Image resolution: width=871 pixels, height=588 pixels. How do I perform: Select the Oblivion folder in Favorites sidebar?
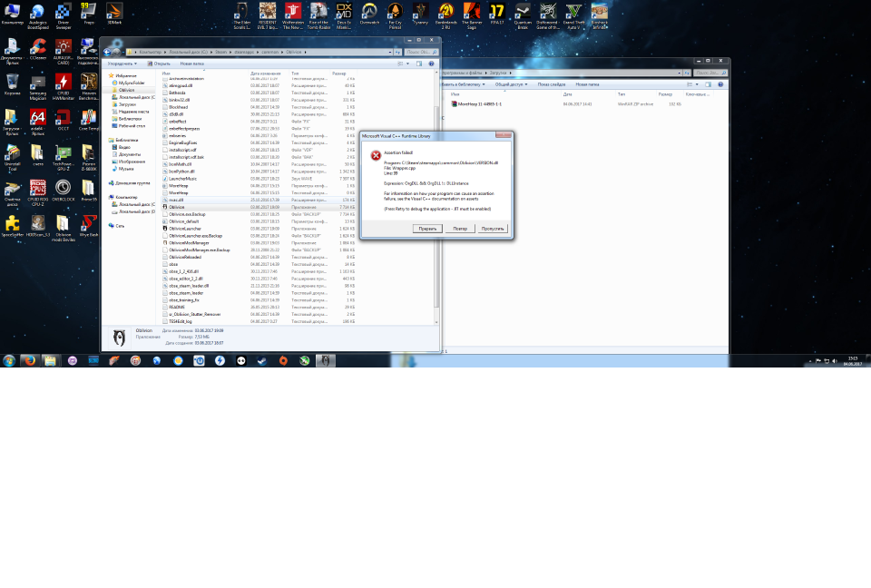[126, 90]
